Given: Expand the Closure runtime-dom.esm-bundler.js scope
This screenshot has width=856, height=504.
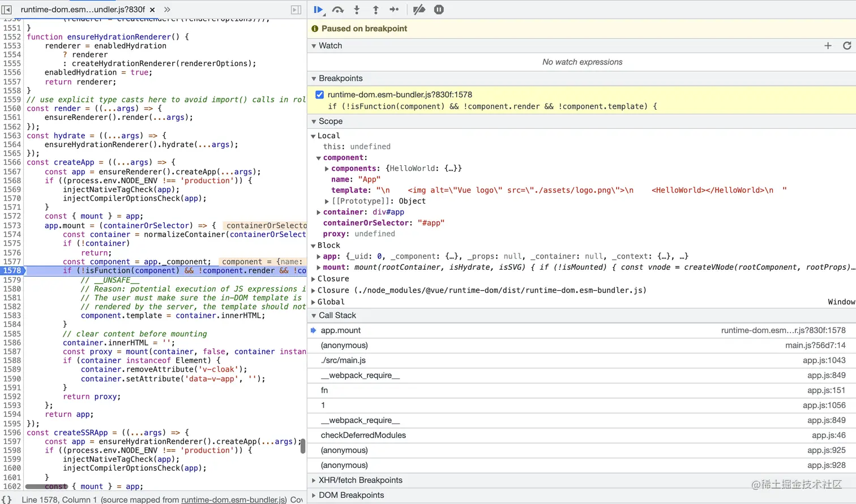Looking at the screenshot, I should coord(313,291).
